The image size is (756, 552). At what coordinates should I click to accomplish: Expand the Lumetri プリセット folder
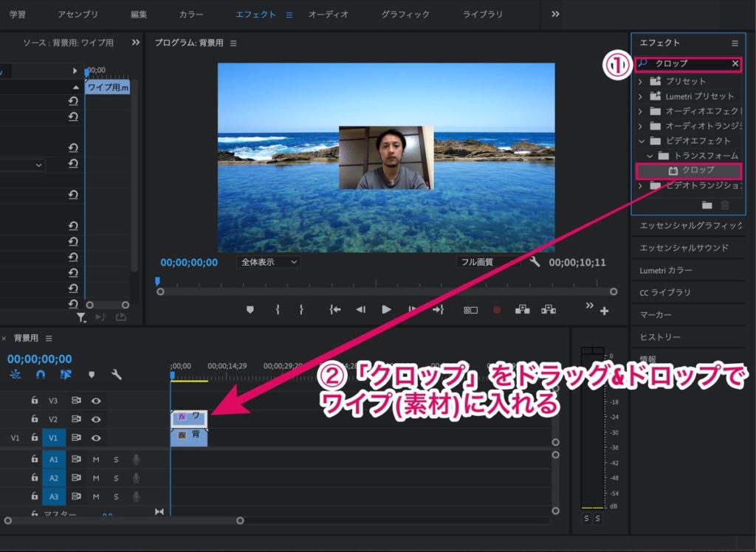[640, 97]
